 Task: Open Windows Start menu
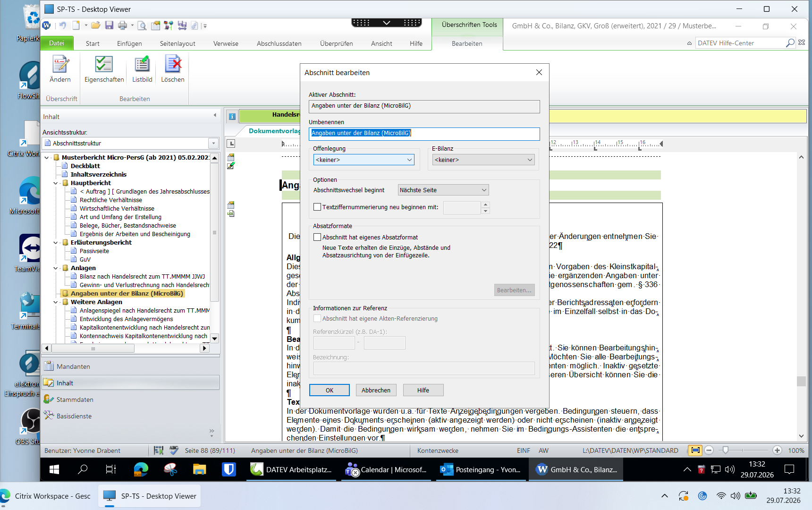click(x=54, y=469)
